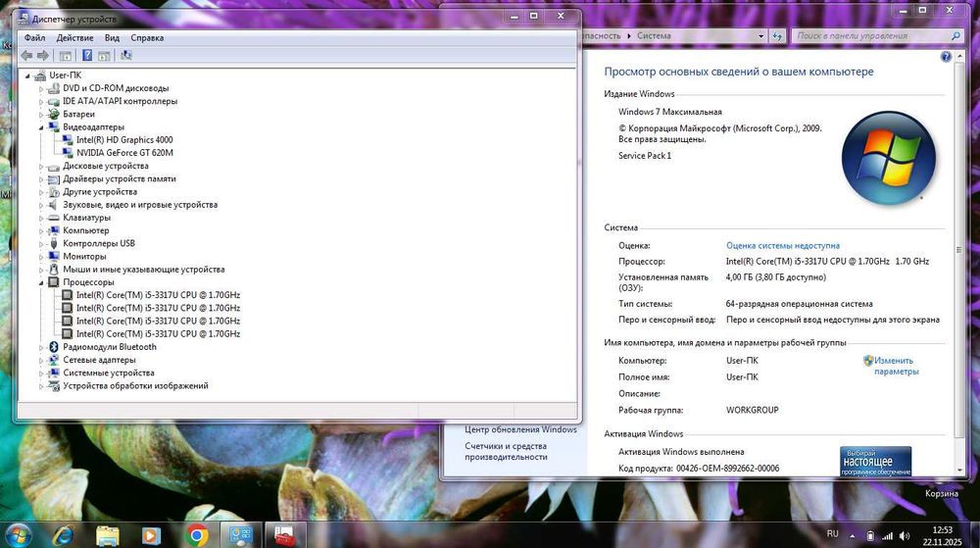Open the Справка menu

(x=147, y=37)
